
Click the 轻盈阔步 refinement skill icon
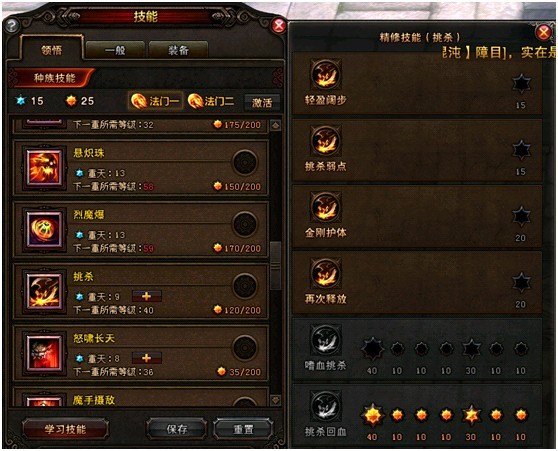pos(325,75)
